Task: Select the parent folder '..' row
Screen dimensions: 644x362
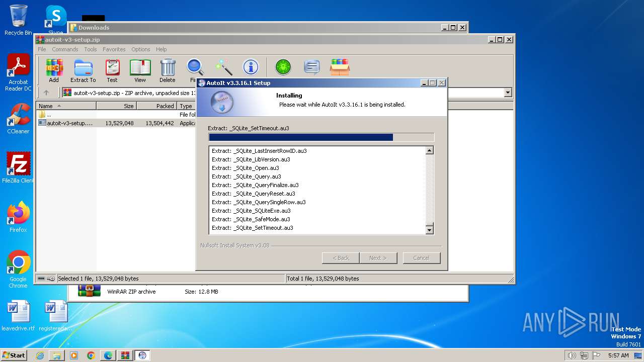Action: (116, 115)
